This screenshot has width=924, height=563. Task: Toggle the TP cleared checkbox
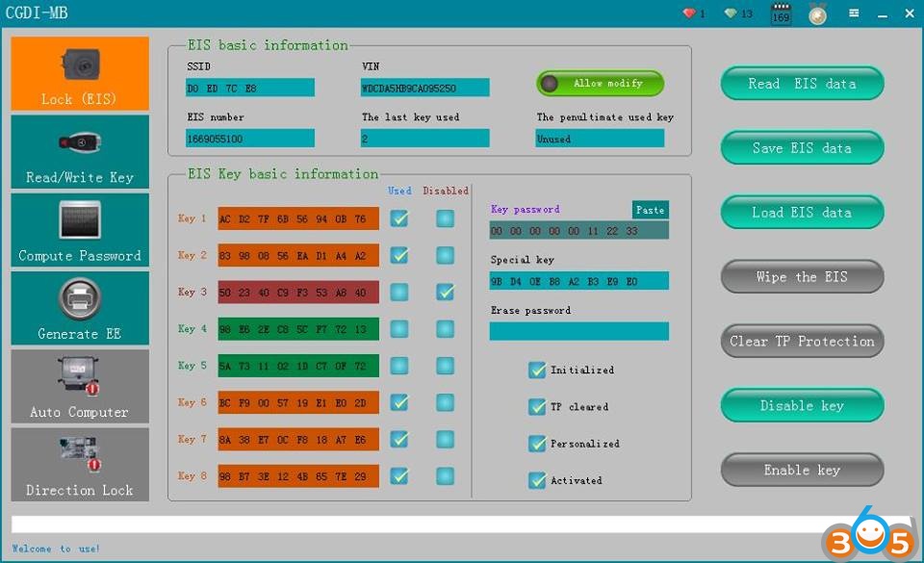(537, 407)
